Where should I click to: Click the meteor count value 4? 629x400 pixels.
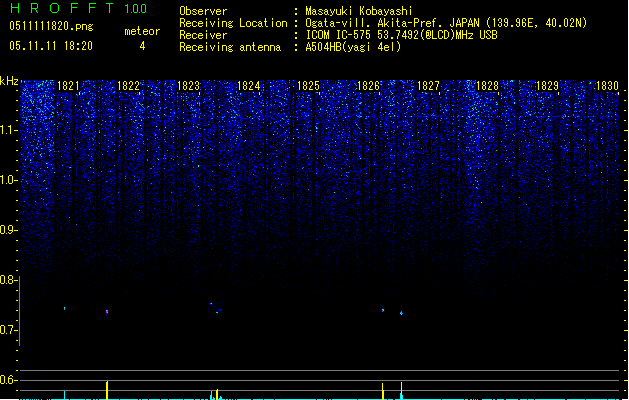[x=142, y=46]
